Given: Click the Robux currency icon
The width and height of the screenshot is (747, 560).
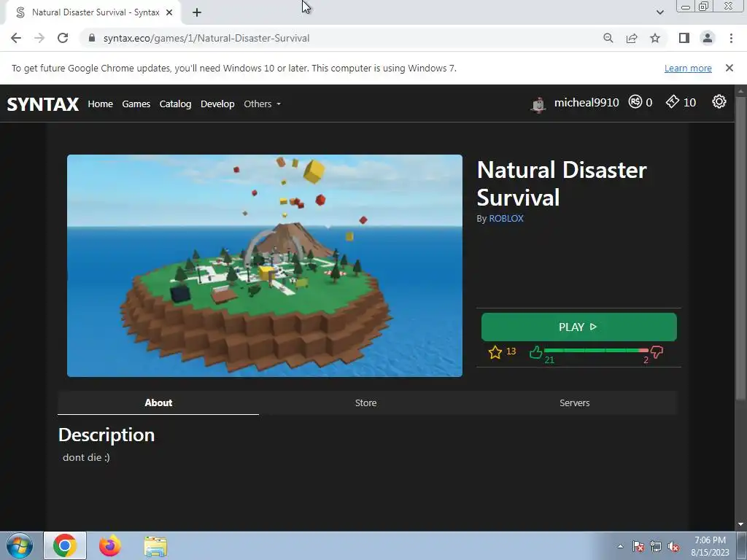Looking at the screenshot, I should (x=635, y=101).
